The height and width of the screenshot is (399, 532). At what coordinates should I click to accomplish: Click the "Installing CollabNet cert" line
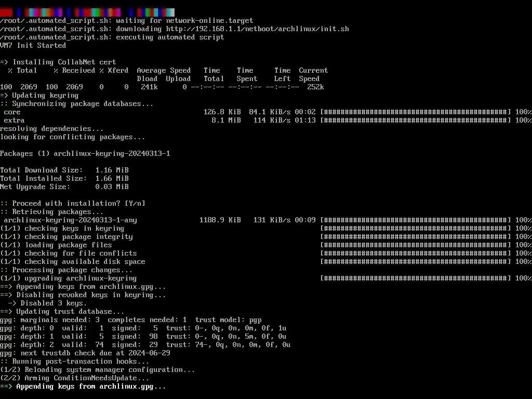[x=58, y=62]
